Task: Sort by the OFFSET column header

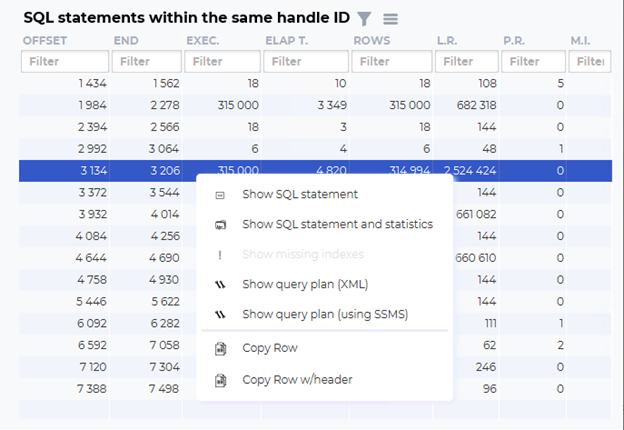Action: (45, 41)
